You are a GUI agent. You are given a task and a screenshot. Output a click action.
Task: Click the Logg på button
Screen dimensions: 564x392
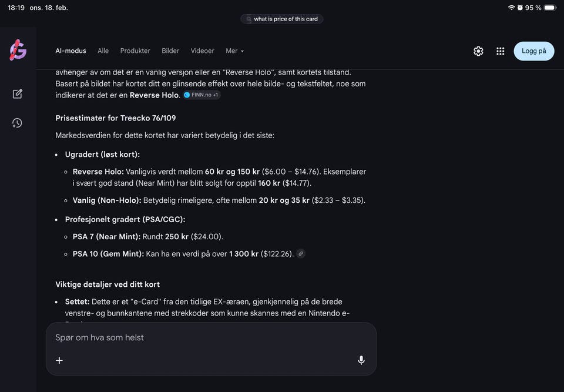coord(533,51)
